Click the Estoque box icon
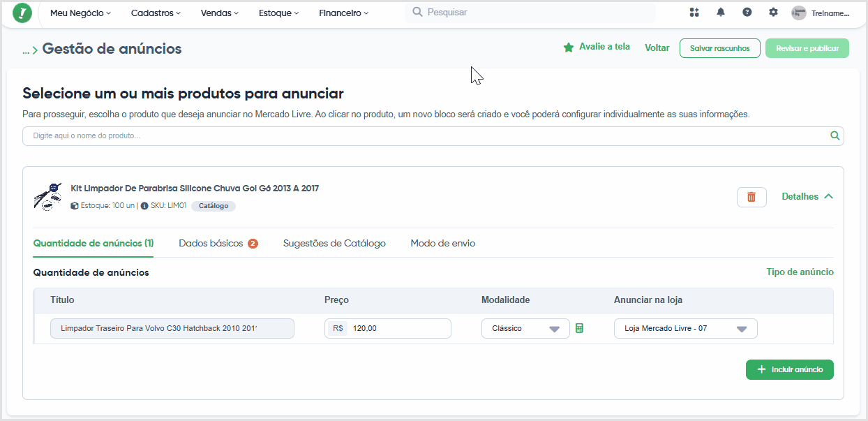This screenshot has height=421, width=868. click(75, 206)
